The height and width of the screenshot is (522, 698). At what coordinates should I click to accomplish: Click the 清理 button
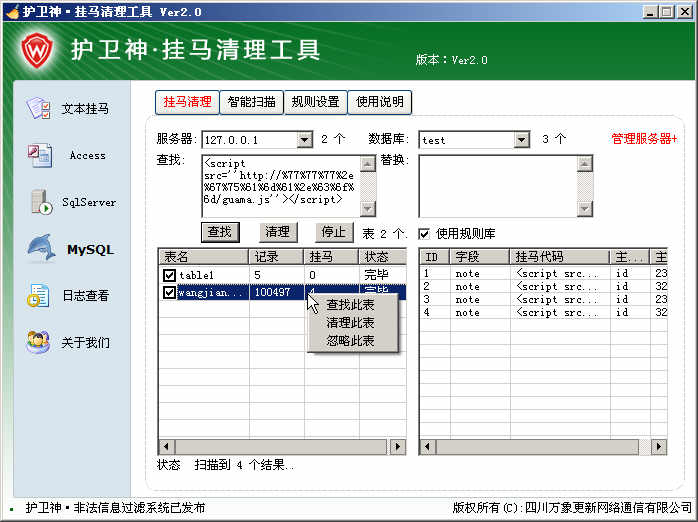(278, 232)
